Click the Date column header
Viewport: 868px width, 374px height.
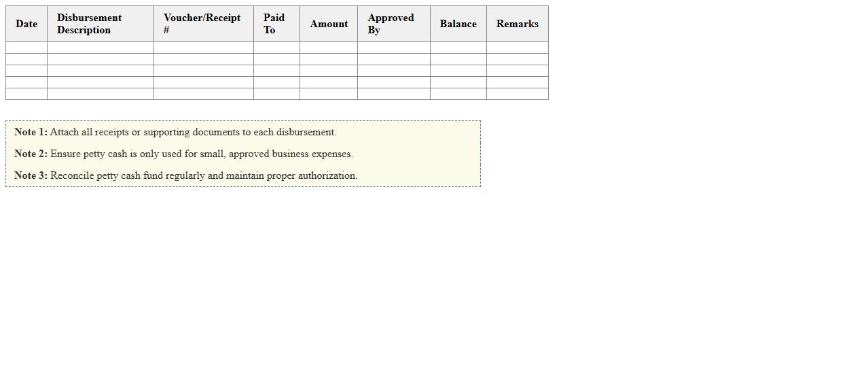[x=26, y=24]
